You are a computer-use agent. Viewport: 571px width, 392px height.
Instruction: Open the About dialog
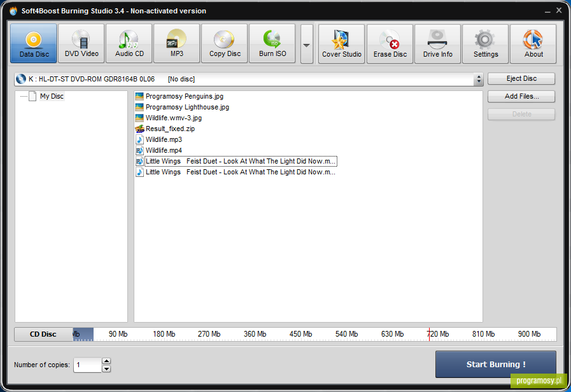533,44
